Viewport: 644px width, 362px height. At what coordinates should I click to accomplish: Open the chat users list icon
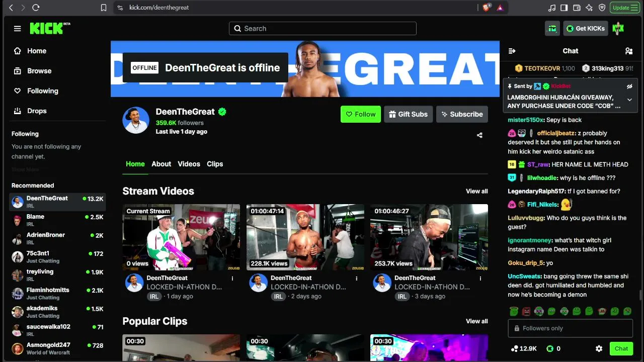[x=628, y=51]
